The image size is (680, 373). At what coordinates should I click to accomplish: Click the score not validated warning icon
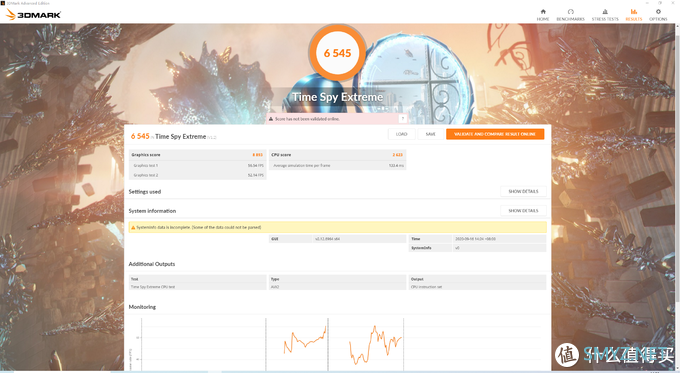point(271,119)
